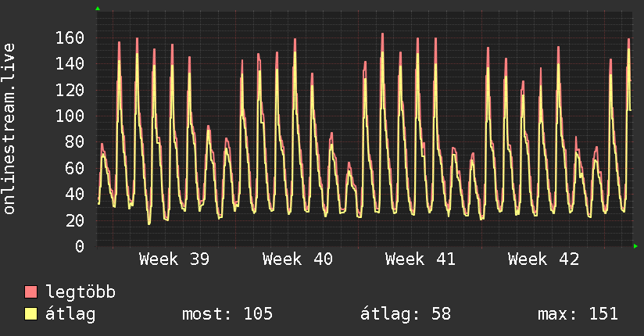The width and height of the screenshot is (644, 336).
Task: Click the green arrow ending the x-axis
Action: [x=635, y=246]
